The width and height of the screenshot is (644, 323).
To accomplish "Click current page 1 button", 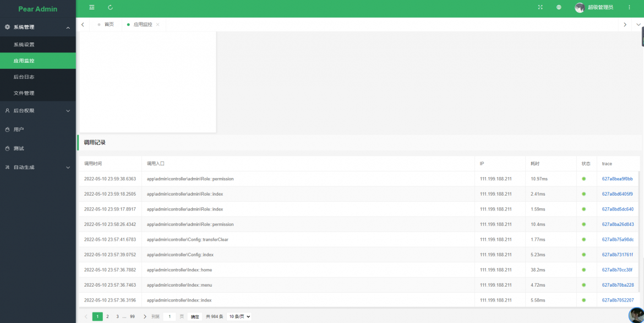I will [97, 316].
